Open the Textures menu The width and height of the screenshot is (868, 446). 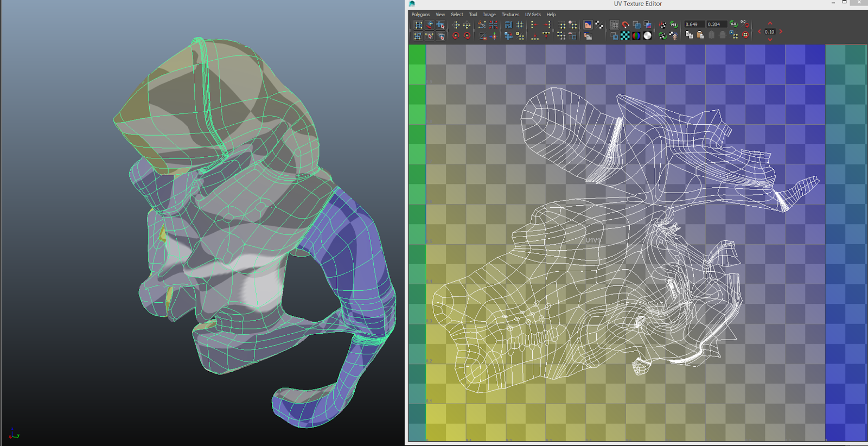510,15
